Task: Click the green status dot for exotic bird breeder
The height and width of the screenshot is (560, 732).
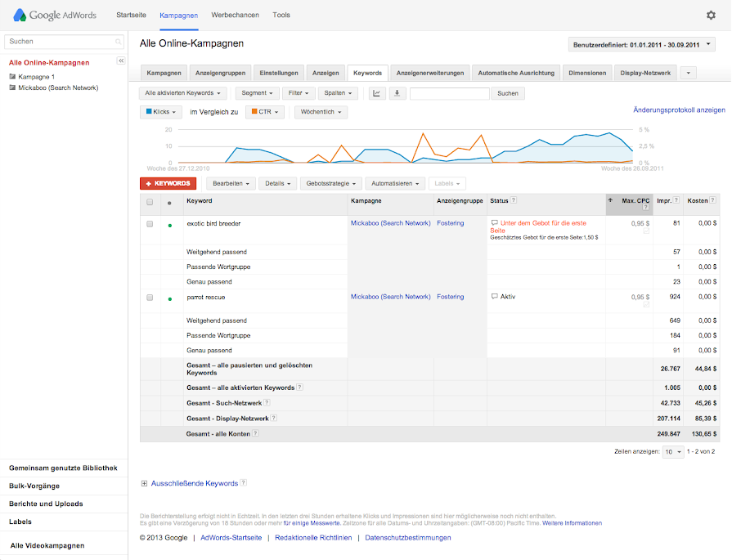Action: click(x=170, y=226)
